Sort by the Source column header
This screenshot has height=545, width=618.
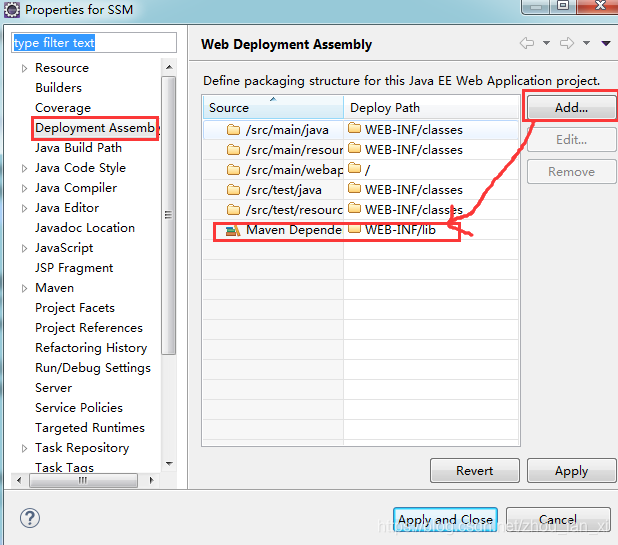coord(273,108)
